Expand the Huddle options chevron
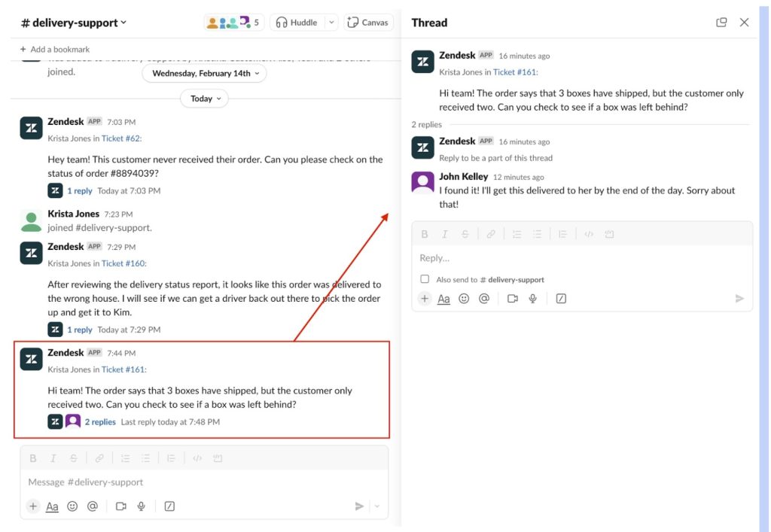 pos(331,23)
